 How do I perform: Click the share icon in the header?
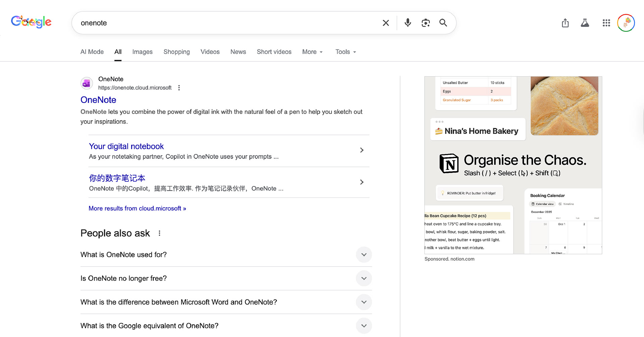click(x=565, y=23)
